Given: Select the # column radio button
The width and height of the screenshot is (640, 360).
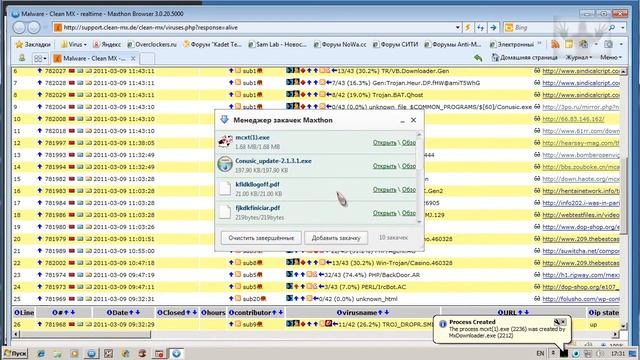Looking at the screenshot, I should (55, 313).
